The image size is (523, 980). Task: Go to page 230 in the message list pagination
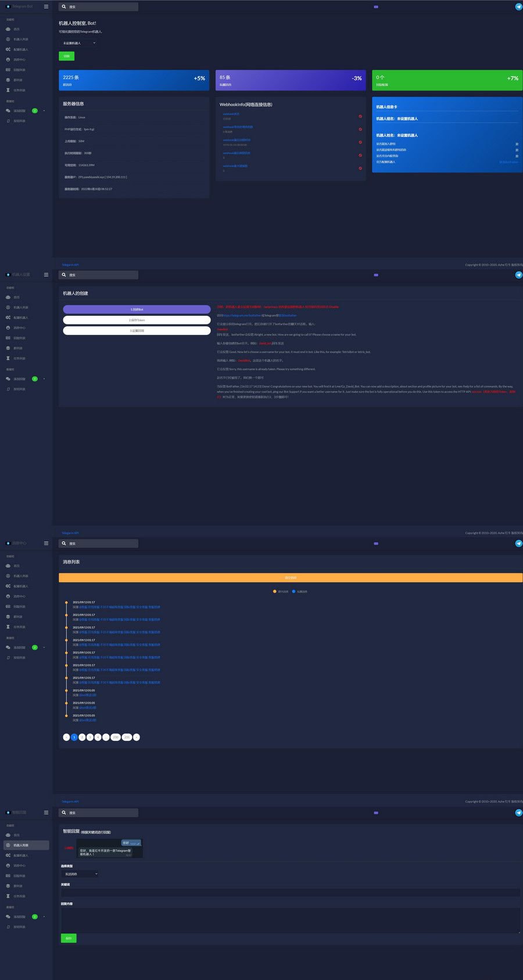click(116, 737)
